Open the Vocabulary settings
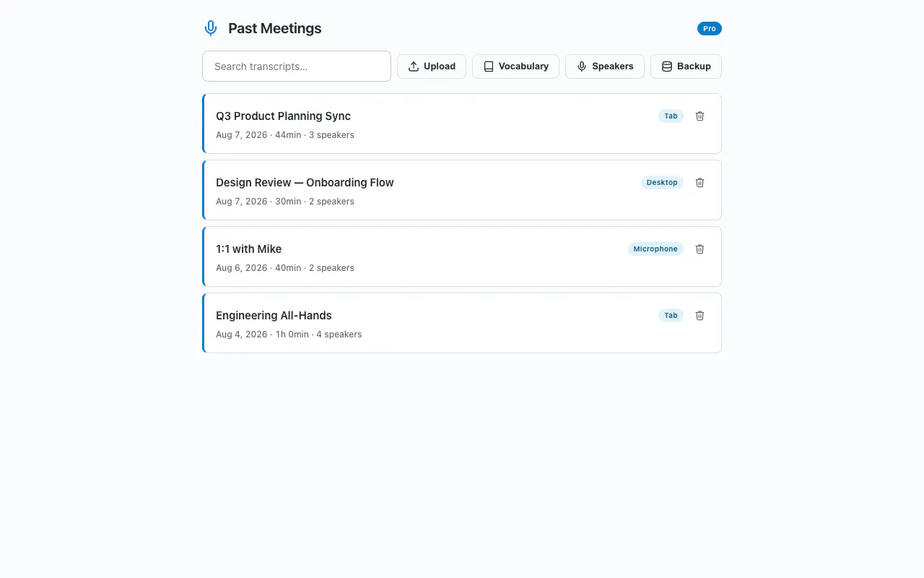The image size is (924, 578). 515,66
